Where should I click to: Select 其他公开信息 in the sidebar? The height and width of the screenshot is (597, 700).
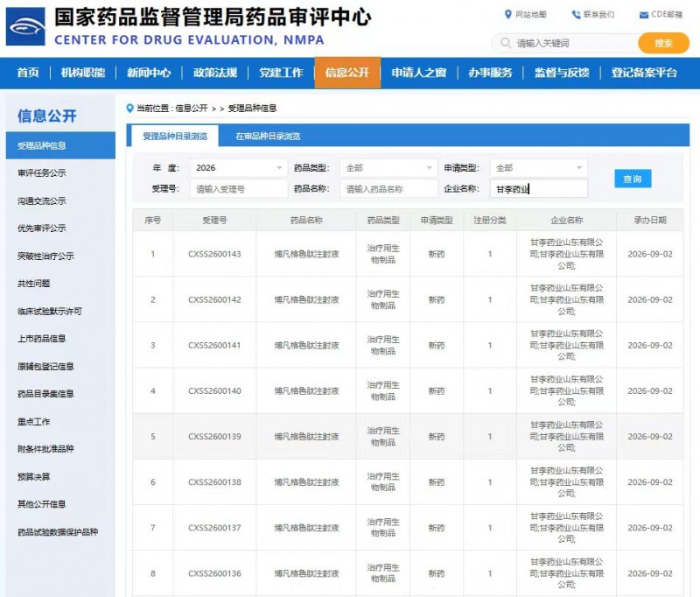click(x=42, y=504)
